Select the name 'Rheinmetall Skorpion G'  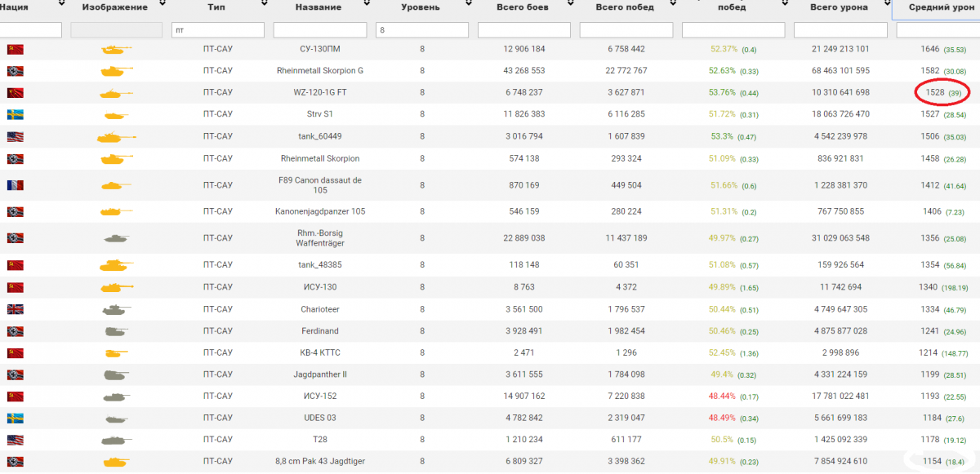320,71
